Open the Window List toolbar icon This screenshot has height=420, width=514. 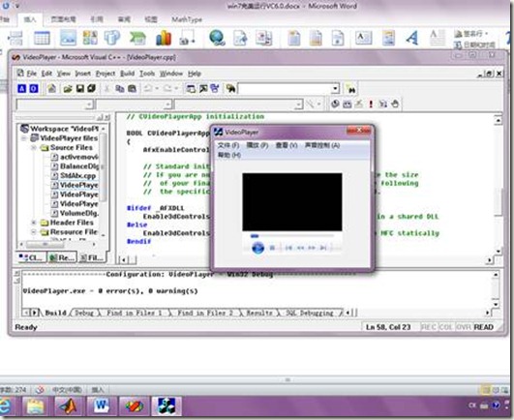pos(215,88)
